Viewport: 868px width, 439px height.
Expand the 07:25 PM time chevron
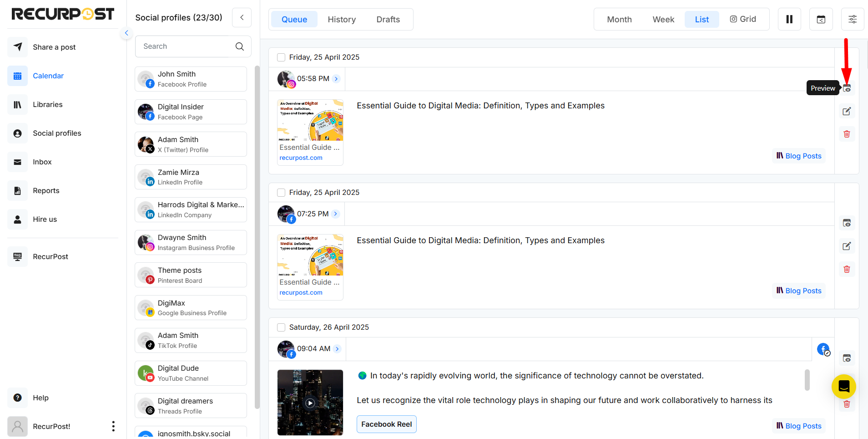[x=336, y=214]
